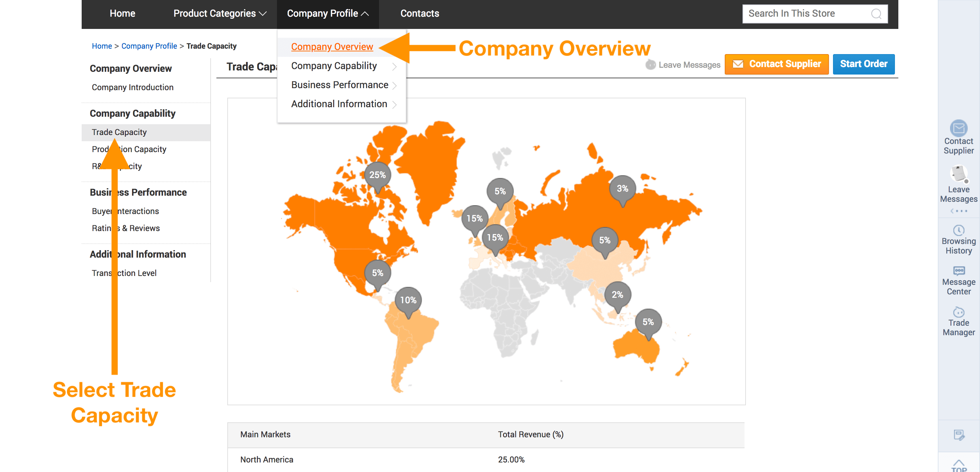Open Message Center chat icon

click(x=958, y=271)
